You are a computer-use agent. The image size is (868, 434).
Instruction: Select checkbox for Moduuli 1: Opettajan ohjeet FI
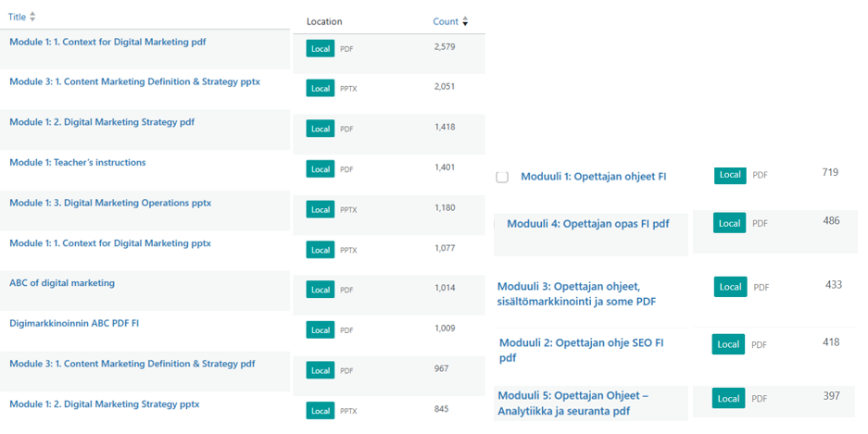pos(502,177)
